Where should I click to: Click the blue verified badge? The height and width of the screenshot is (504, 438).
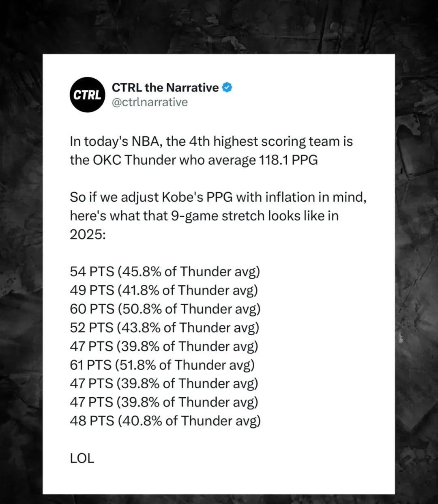(227, 87)
